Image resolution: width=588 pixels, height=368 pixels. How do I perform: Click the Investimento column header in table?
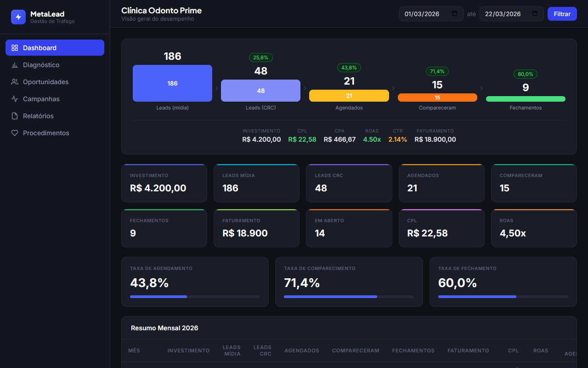point(188,351)
